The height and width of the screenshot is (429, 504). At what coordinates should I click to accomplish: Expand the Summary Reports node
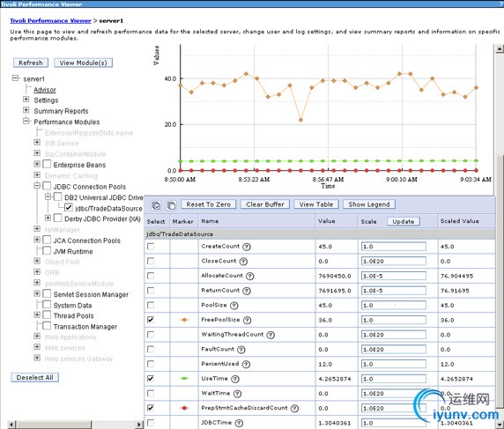[x=26, y=110]
